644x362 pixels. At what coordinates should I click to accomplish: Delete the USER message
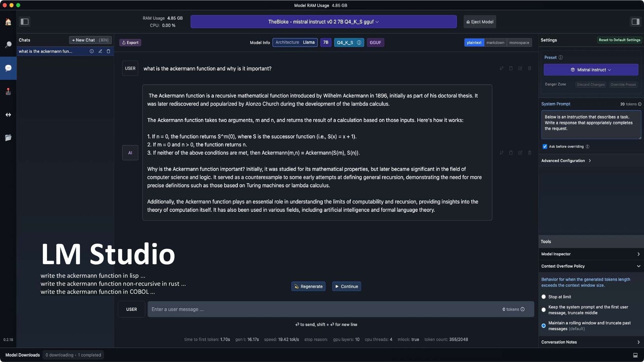coord(530,68)
